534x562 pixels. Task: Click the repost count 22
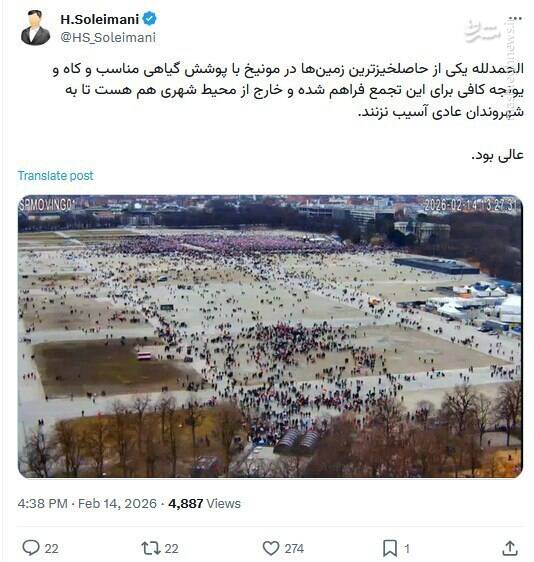point(171,548)
